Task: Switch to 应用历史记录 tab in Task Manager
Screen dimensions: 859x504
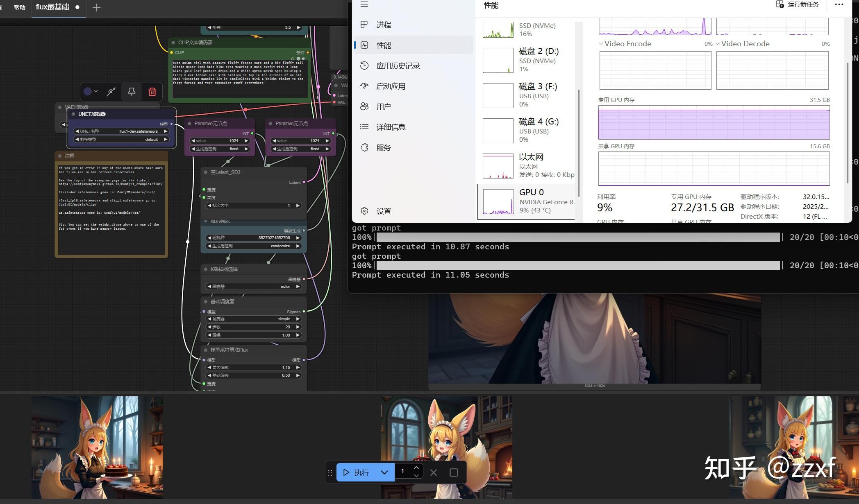Action: coord(398,66)
